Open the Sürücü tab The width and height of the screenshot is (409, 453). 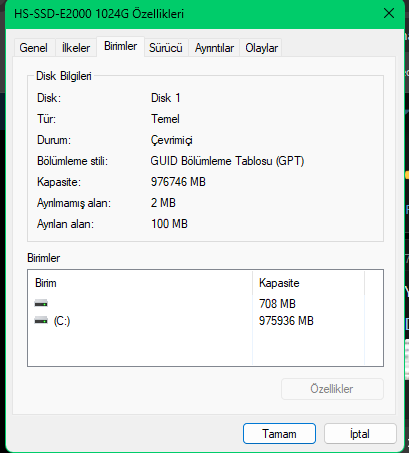(x=166, y=48)
